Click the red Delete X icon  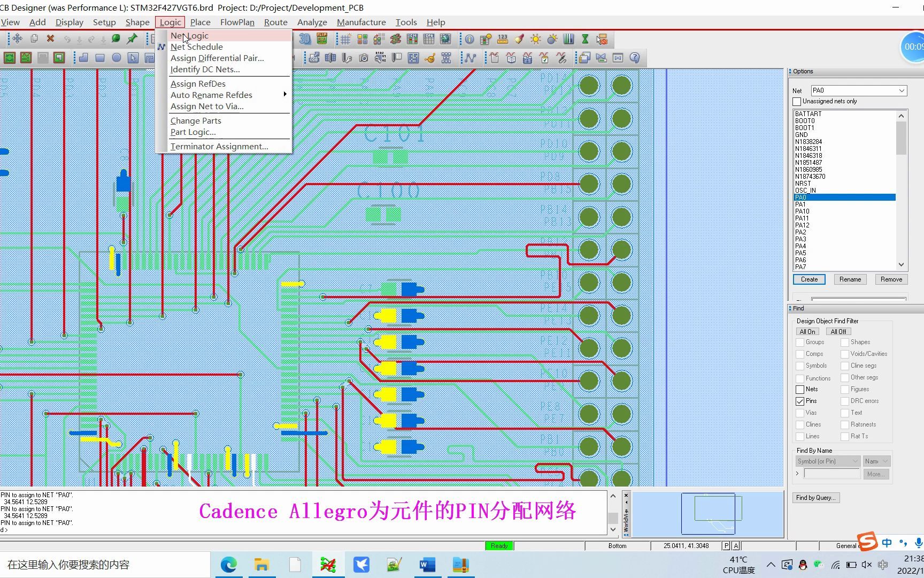[x=50, y=39]
